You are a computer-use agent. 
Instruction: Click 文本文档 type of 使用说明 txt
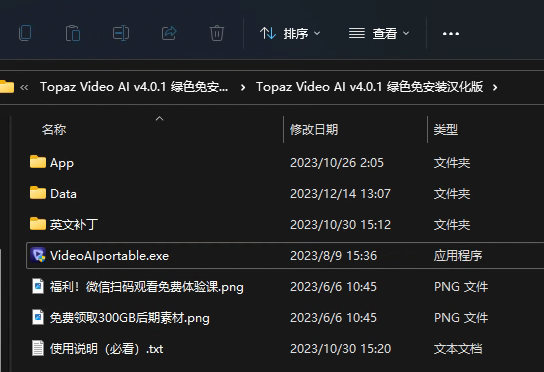[458, 349]
